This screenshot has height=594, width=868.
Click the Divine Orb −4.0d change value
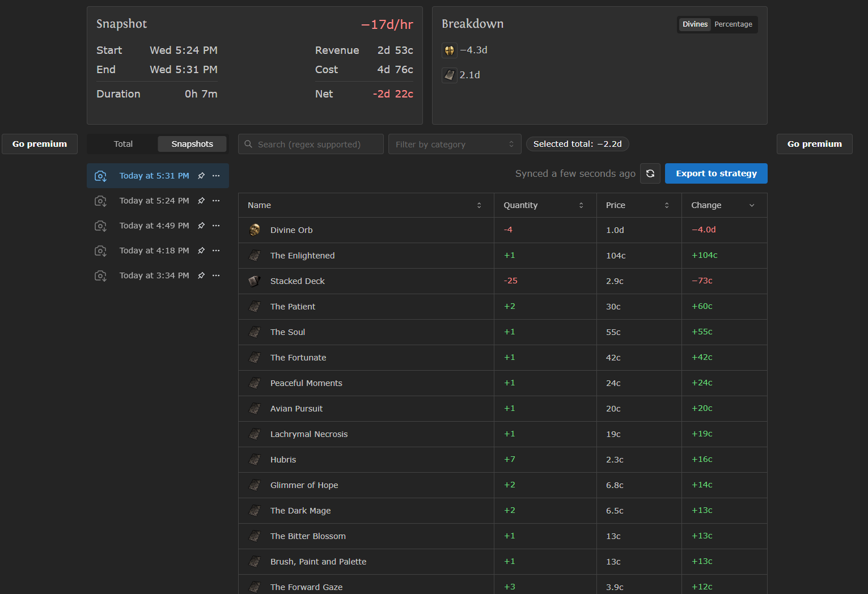(x=704, y=230)
